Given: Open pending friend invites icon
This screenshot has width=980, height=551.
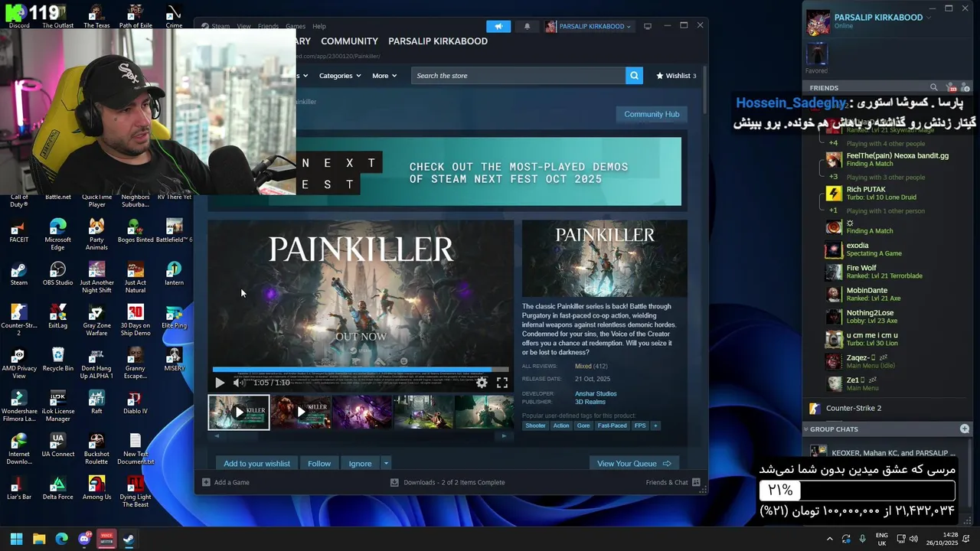Looking at the screenshot, I should pos(950,87).
